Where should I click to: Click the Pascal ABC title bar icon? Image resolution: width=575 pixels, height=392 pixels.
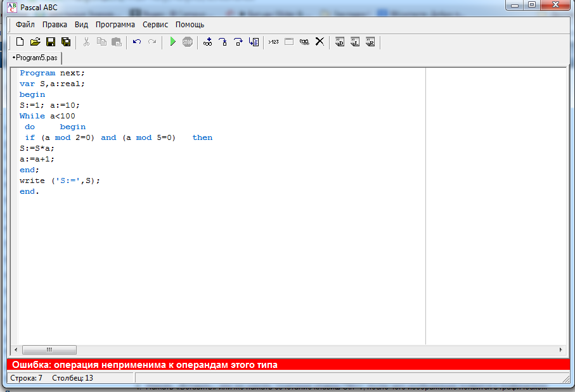click(x=12, y=8)
